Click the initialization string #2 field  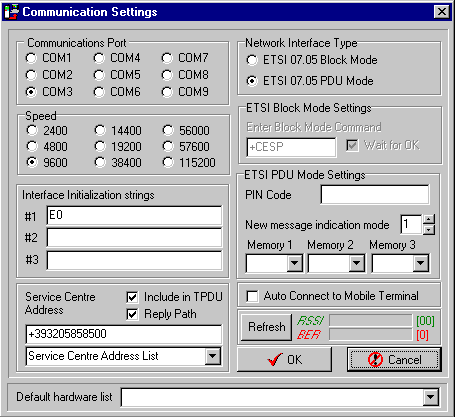134,238
